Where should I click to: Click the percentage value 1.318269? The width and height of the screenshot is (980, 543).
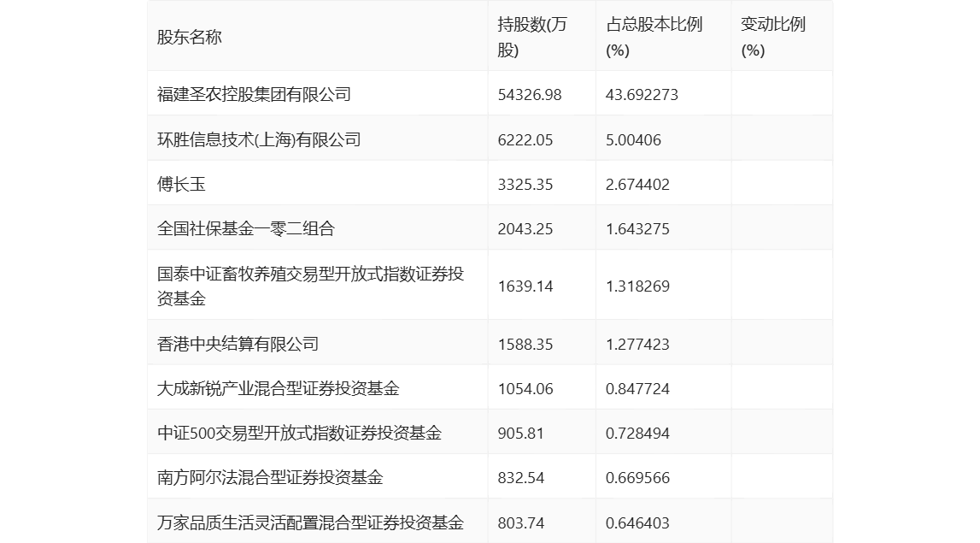pos(637,286)
